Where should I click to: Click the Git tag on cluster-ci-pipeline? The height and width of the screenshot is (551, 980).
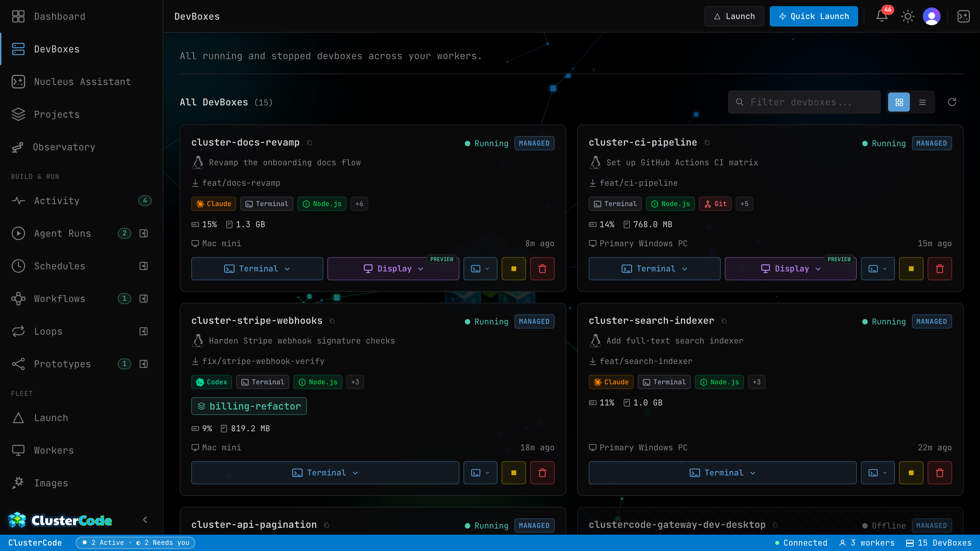point(715,204)
